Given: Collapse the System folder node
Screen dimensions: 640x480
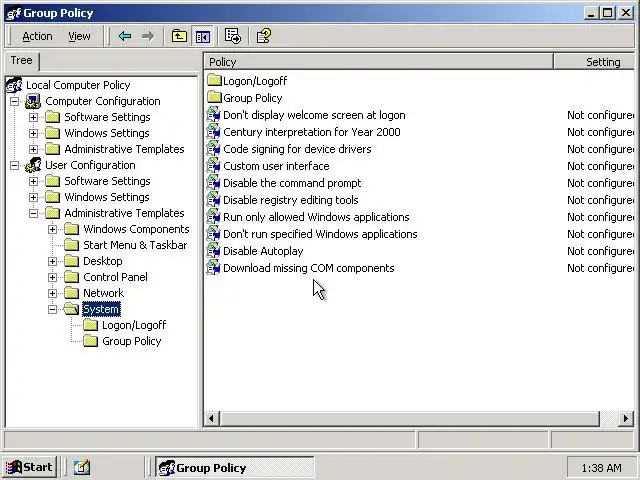Looking at the screenshot, I should (x=53, y=309).
